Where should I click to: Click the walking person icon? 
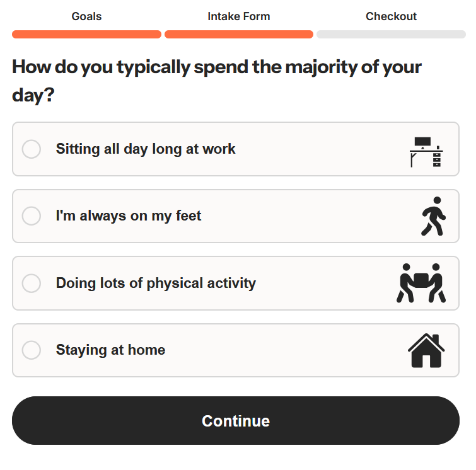click(433, 216)
